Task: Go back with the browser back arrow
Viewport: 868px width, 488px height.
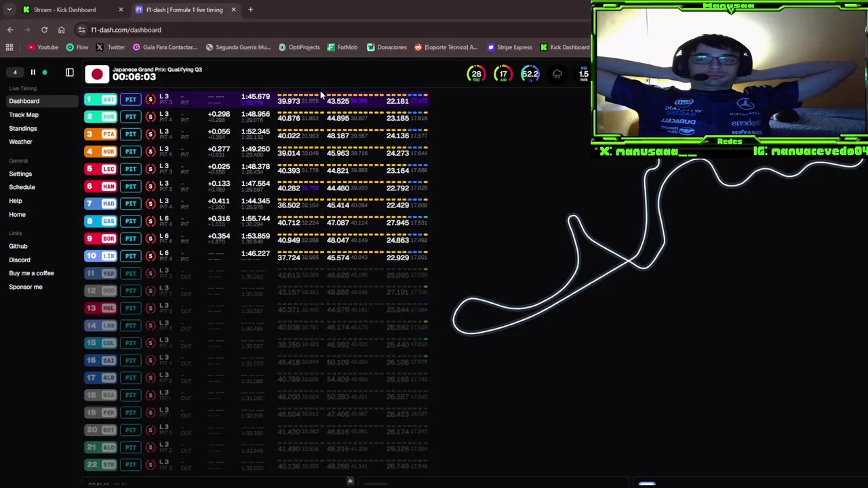Action: (10, 30)
